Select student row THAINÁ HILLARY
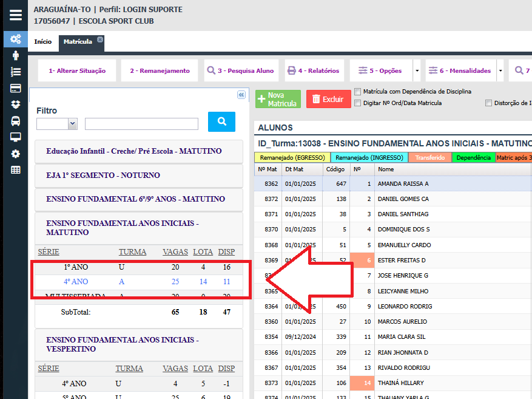 click(x=393, y=383)
